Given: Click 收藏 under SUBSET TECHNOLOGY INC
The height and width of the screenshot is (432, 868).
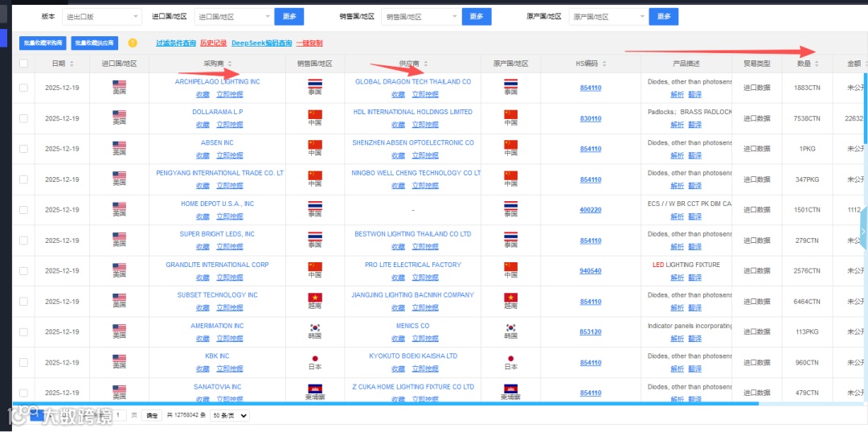Looking at the screenshot, I should pos(203,308).
